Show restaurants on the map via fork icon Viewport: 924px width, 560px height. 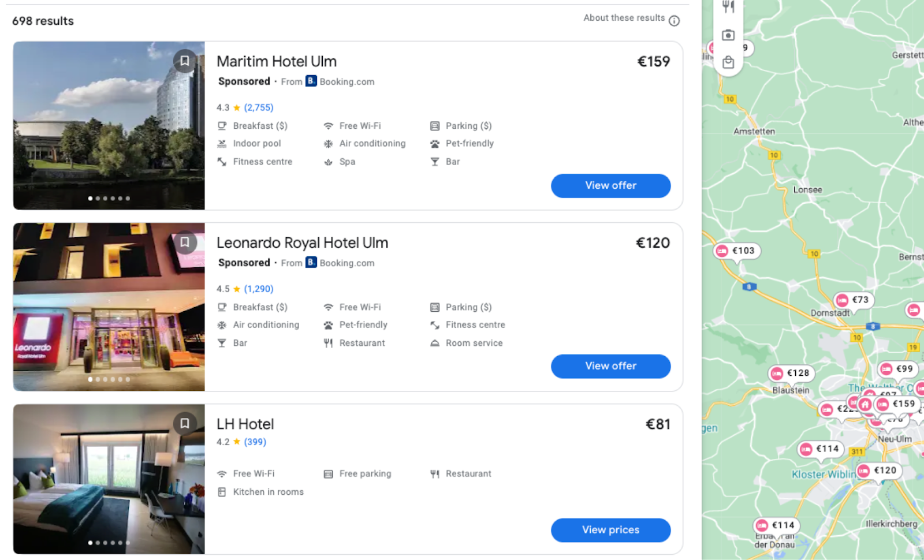[728, 7]
